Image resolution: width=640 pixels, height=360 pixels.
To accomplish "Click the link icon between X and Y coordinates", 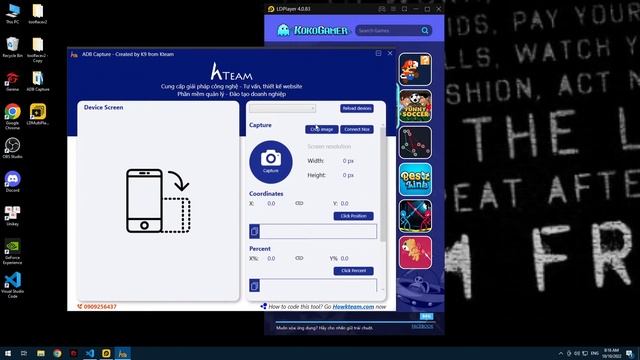I will [299, 203].
